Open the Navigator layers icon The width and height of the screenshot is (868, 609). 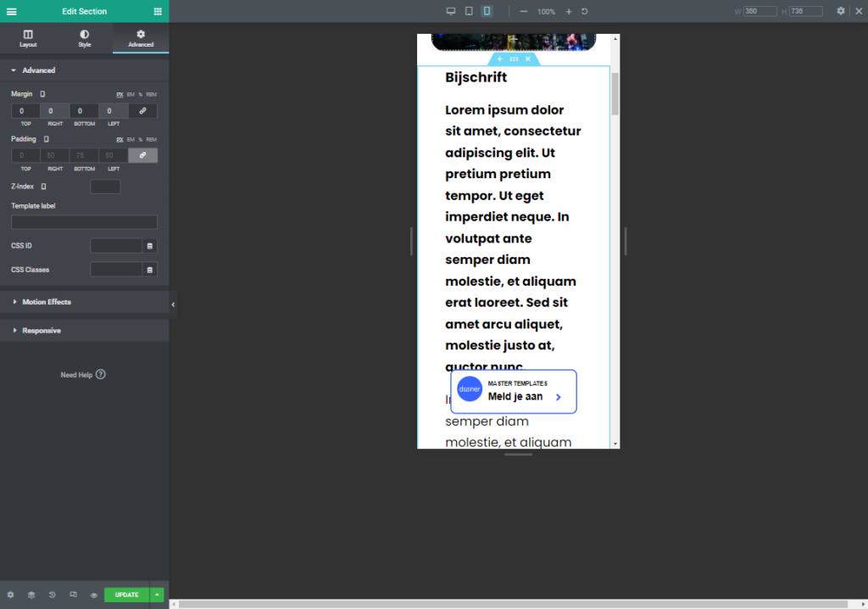click(31, 595)
